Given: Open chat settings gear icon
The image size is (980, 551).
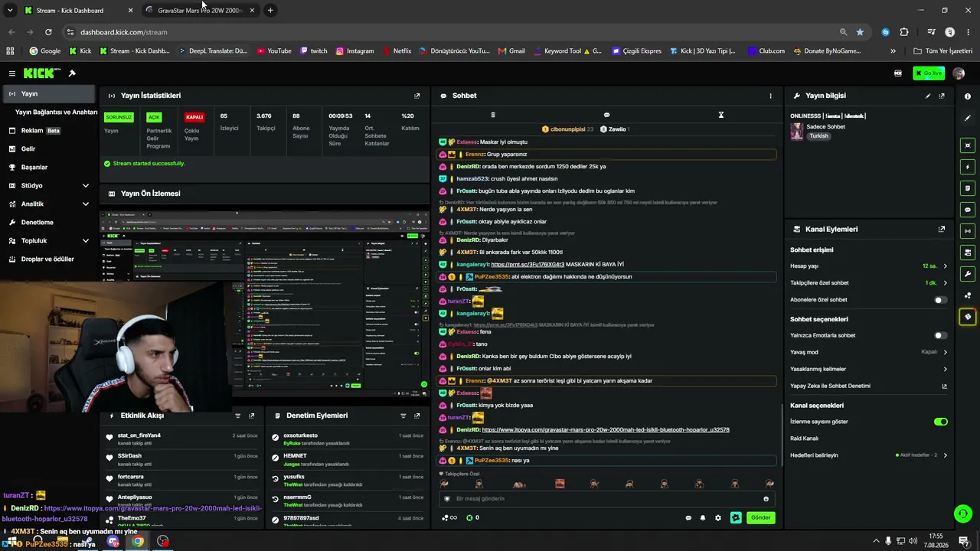Looking at the screenshot, I should pos(717,518).
